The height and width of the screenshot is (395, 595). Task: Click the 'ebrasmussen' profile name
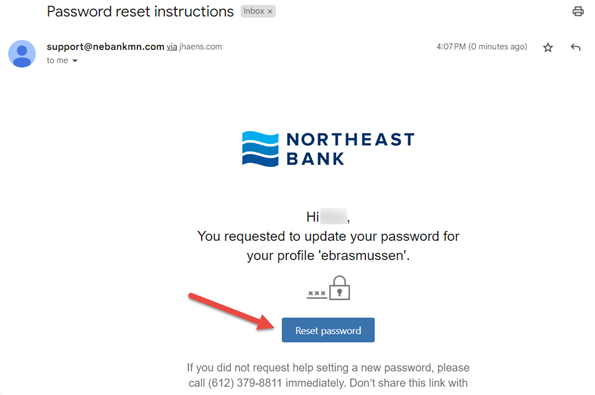click(362, 255)
